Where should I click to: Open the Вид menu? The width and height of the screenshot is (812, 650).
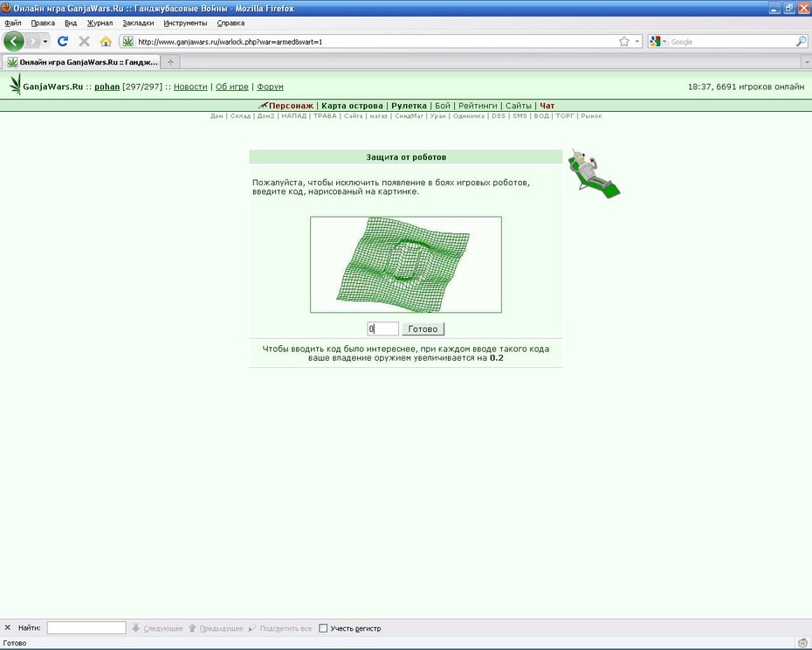click(x=71, y=23)
